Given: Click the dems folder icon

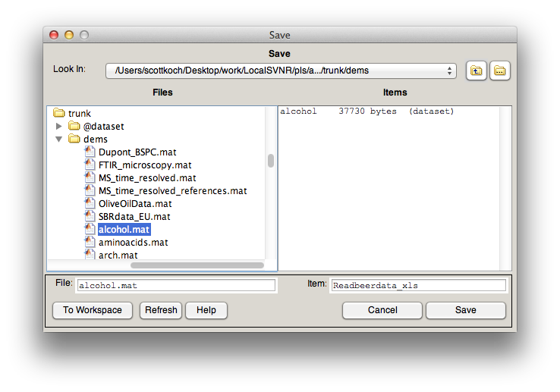Looking at the screenshot, I should [x=74, y=140].
